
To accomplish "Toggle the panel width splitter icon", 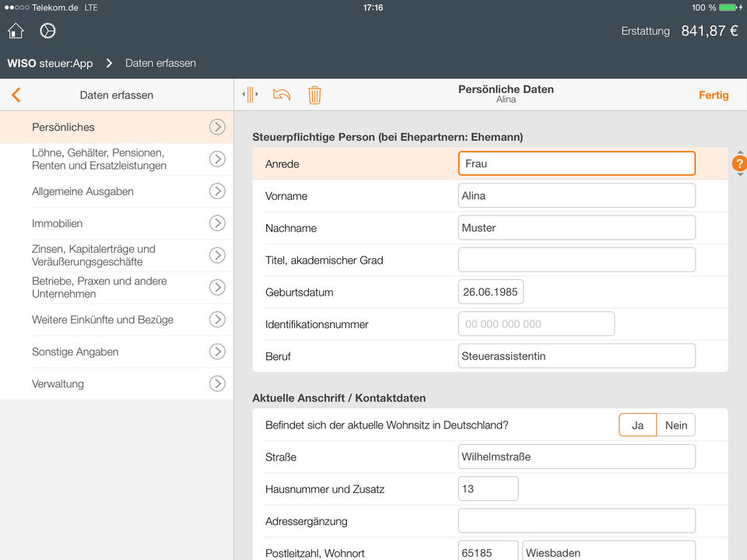I will click(250, 95).
